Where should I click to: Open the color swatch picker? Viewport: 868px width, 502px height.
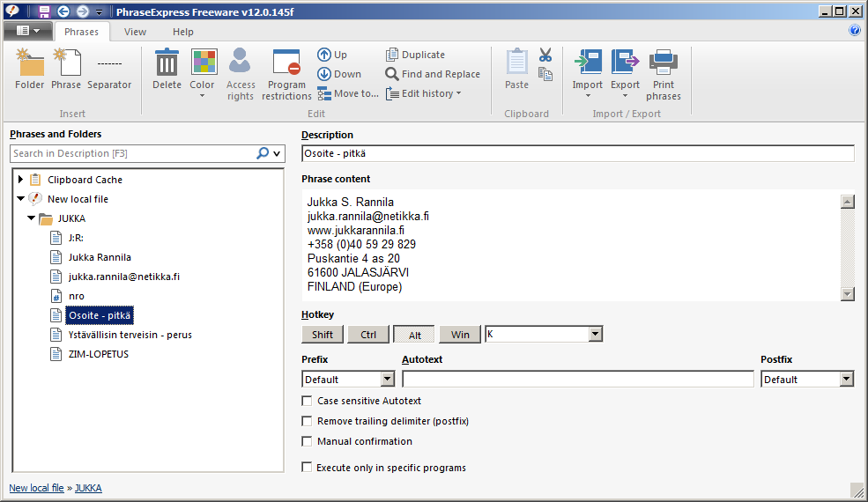(204, 62)
